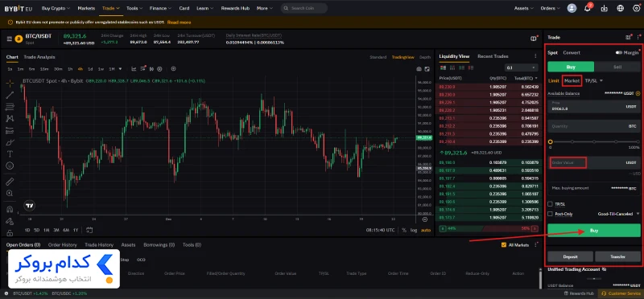Open the notifications bell
The height and width of the screenshot is (299, 644).
click(588, 8)
